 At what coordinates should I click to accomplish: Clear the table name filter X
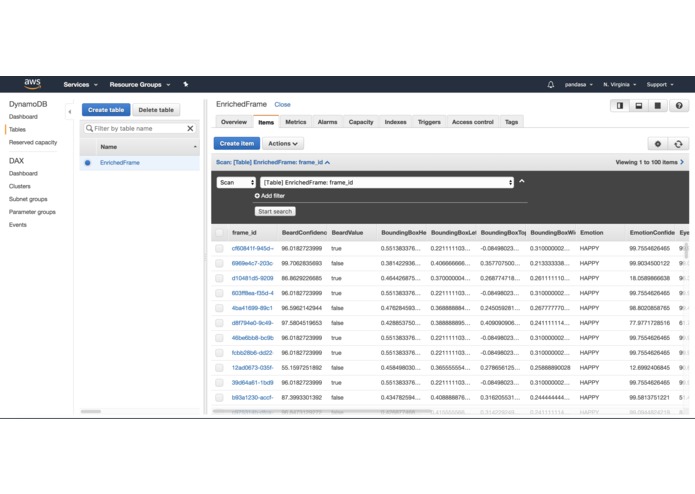(x=190, y=128)
